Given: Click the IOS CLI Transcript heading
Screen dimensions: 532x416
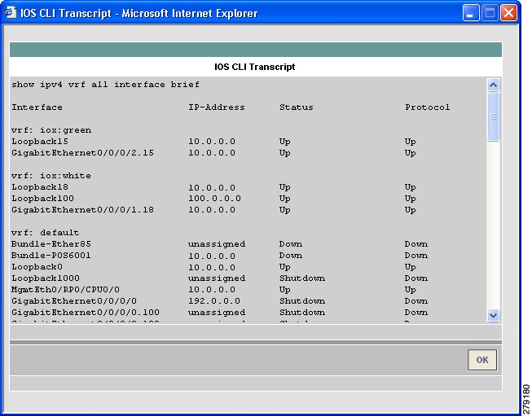Looking at the screenshot, I should [255, 67].
